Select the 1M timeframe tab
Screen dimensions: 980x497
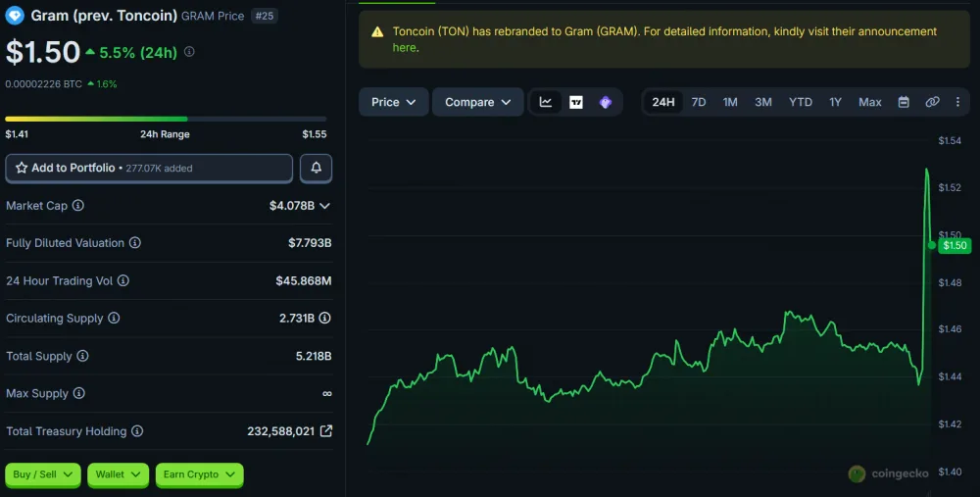pyautogui.click(x=730, y=102)
